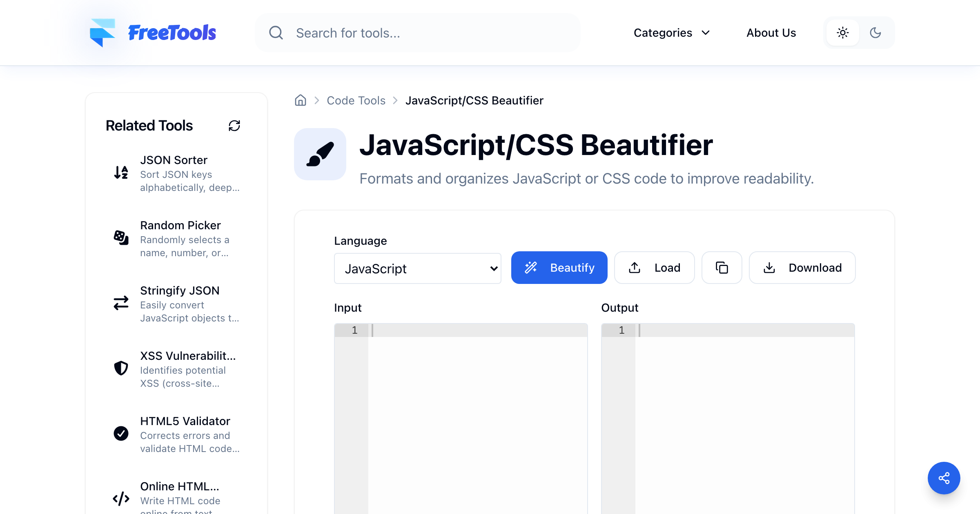Open the Stringify JSON tool

pyautogui.click(x=177, y=304)
